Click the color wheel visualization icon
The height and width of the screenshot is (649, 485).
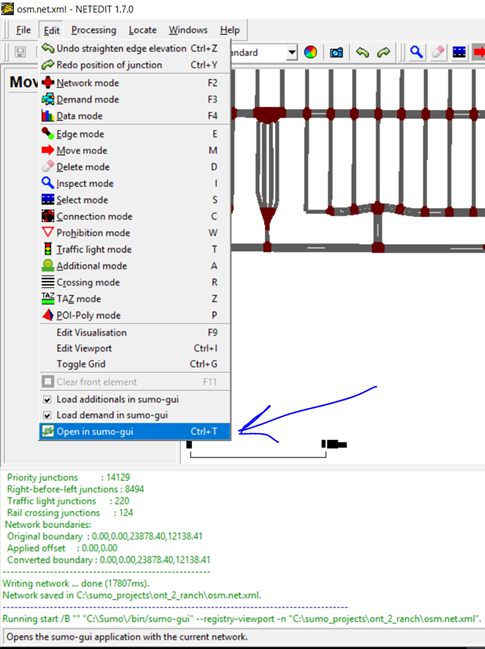coord(310,53)
